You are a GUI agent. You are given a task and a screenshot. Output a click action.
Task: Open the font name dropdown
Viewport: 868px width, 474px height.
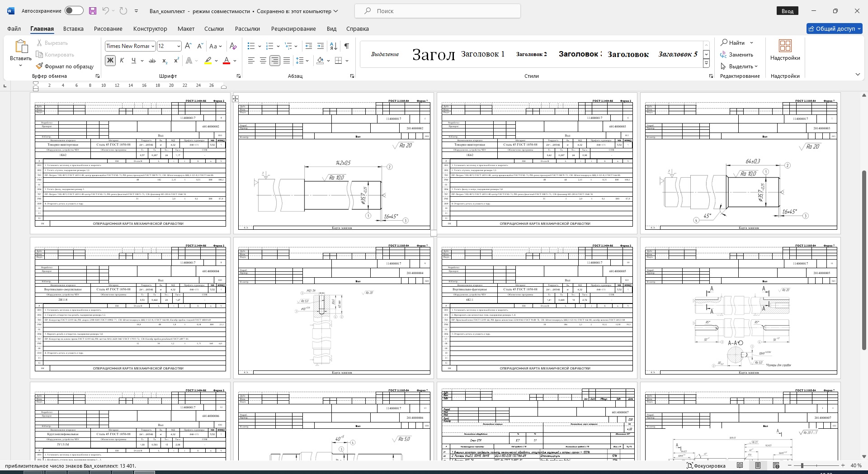pos(153,46)
